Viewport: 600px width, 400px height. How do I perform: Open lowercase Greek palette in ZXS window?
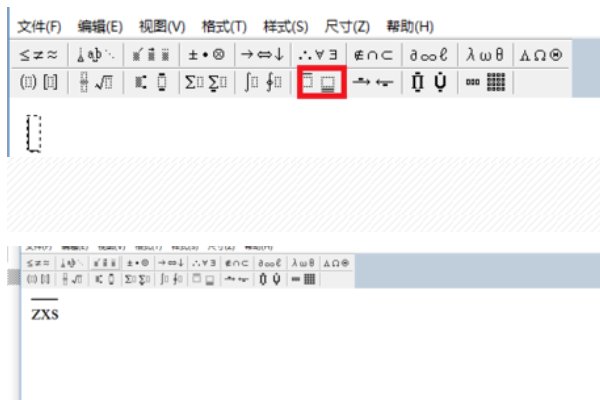[x=303, y=263]
